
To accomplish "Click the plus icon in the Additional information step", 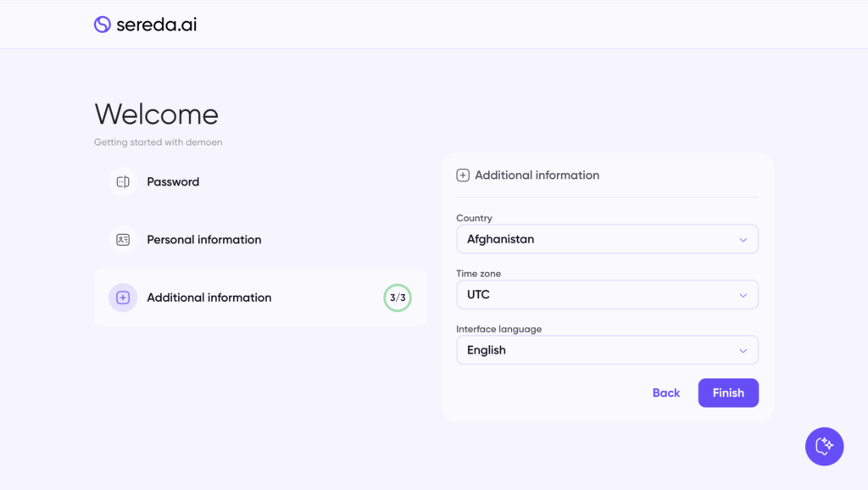I will (123, 298).
